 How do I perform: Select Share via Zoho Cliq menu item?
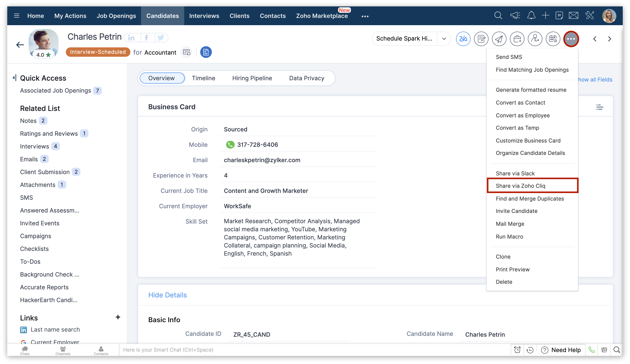(520, 186)
